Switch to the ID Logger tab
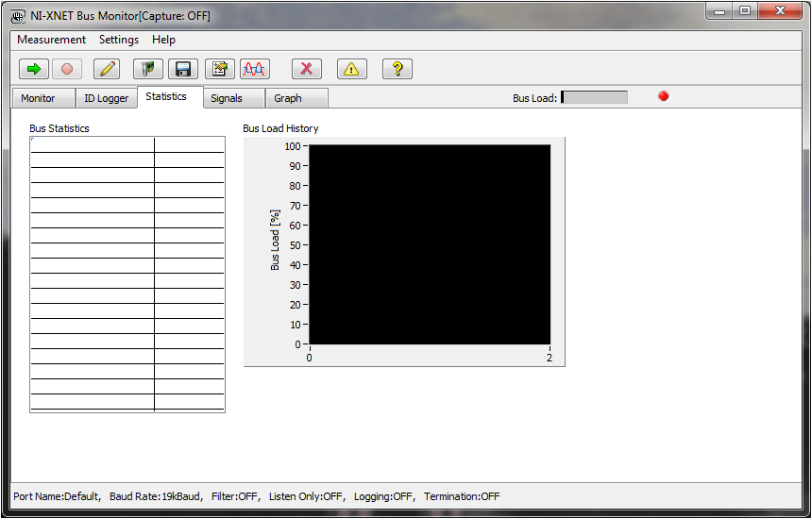812x519 pixels. 106,98
